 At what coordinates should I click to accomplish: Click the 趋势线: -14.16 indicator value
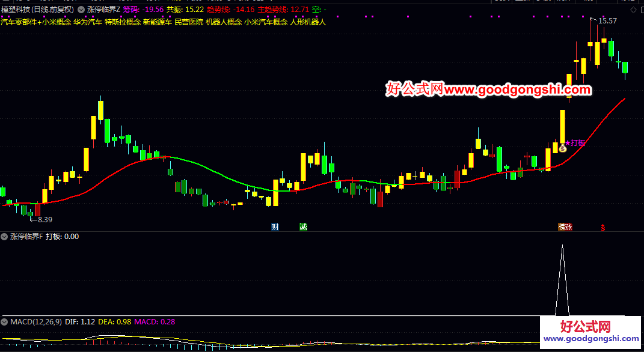(231, 10)
